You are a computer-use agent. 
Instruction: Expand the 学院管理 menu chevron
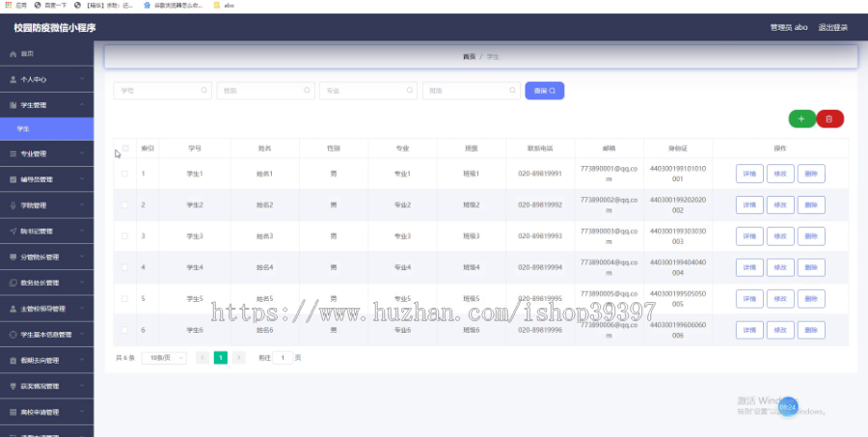pyautogui.click(x=82, y=205)
